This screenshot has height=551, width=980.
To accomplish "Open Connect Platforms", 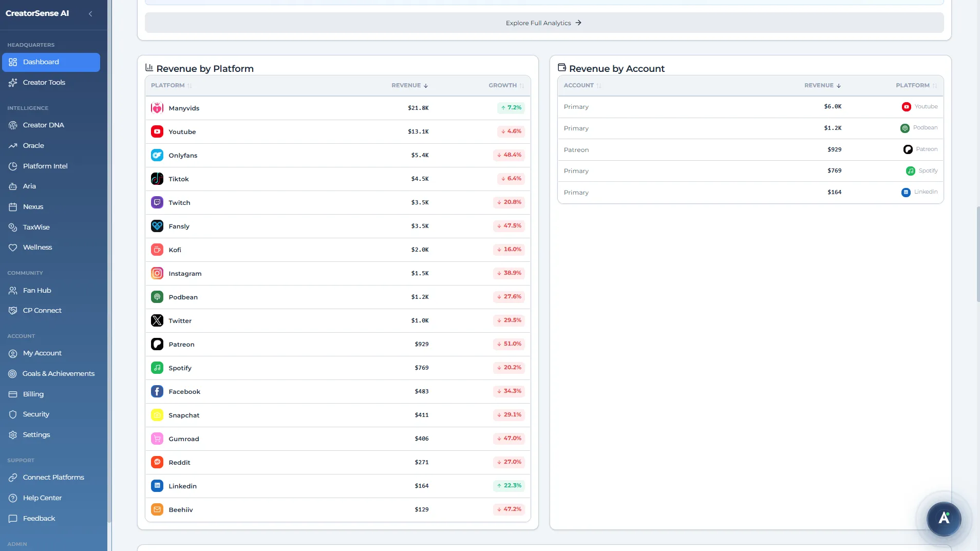I will coord(53,477).
